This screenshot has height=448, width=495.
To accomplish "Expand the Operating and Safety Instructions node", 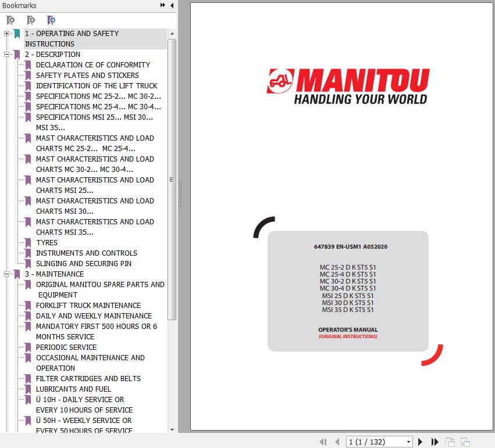I will pos(6,33).
